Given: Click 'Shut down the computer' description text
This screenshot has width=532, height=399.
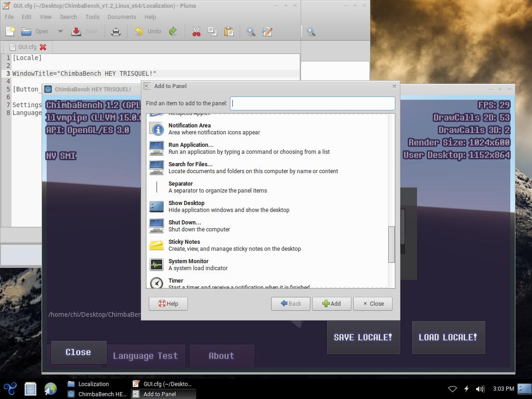Looking at the screenshot, I should tap(199, 230).
